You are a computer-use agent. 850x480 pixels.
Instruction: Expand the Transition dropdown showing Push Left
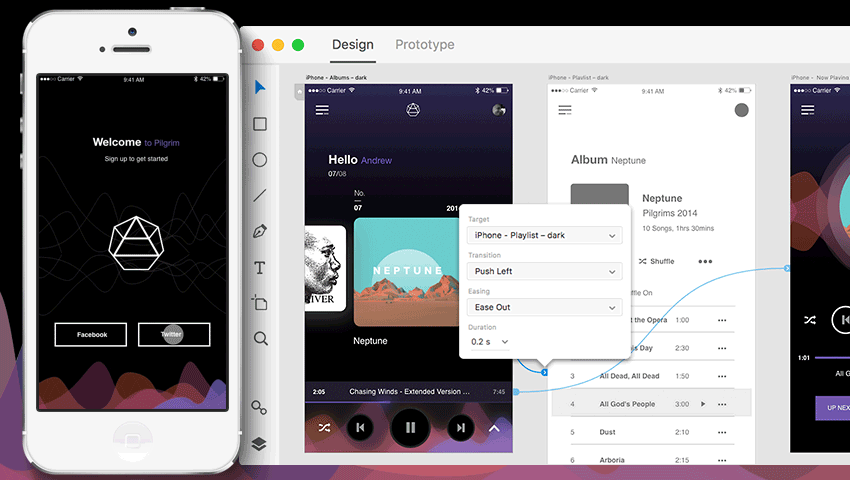tap(544, 271)
